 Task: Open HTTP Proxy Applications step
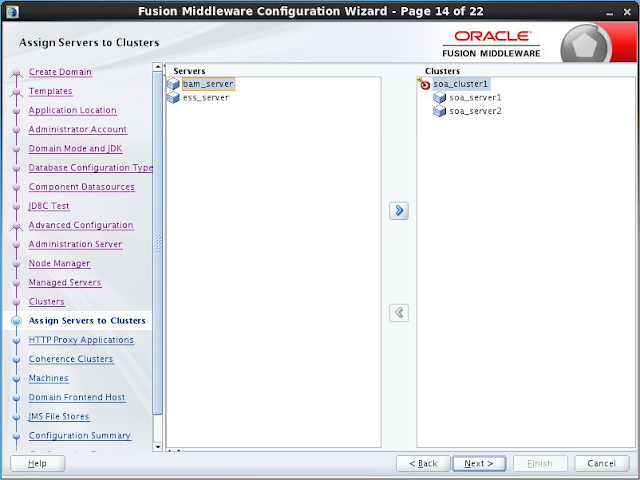pos(81,340)
